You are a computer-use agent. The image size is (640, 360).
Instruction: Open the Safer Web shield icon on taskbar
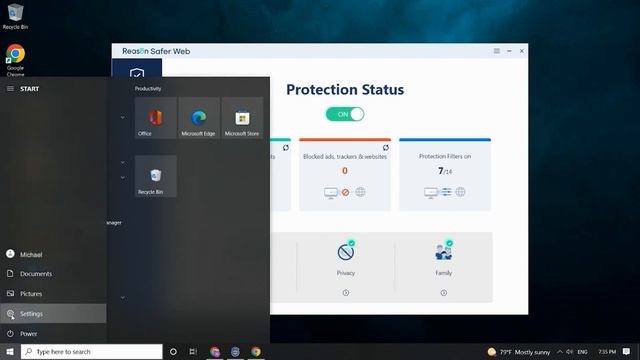(235, 351)
